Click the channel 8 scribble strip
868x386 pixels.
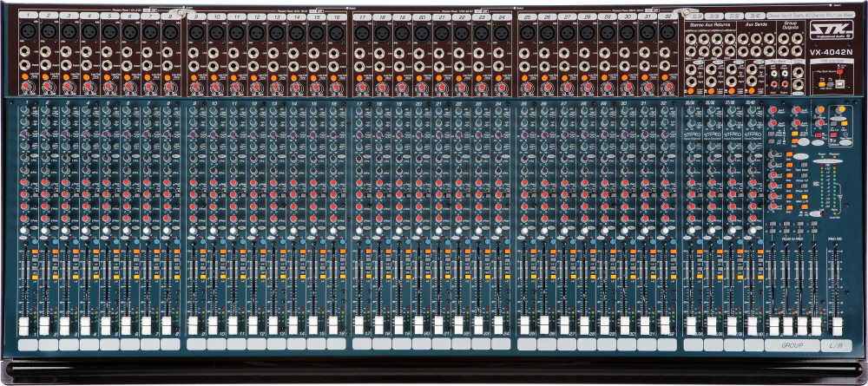pos(170,344)
